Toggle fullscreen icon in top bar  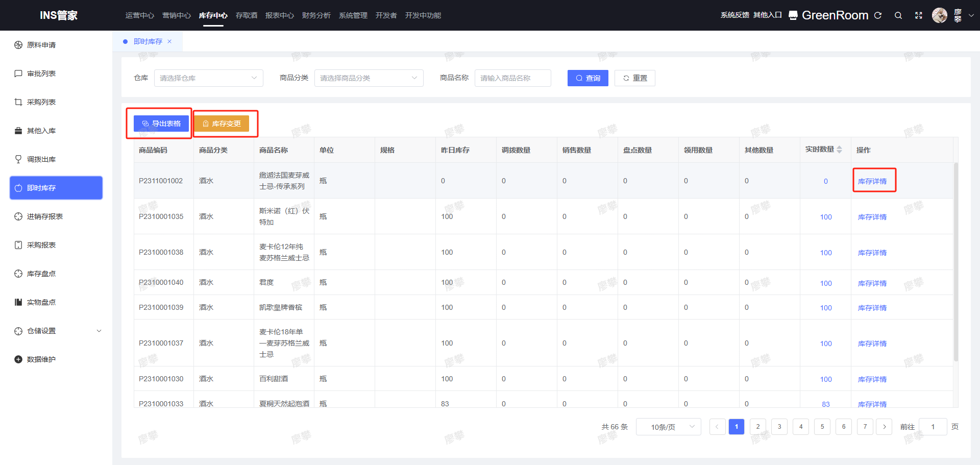click(x=919, y=15)
